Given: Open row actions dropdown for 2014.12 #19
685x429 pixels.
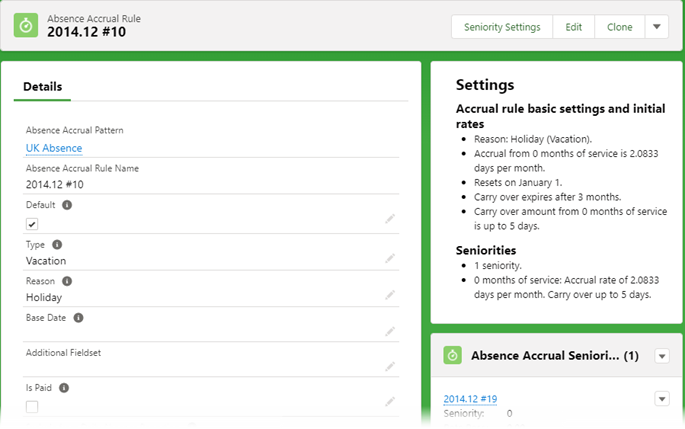Looking at the screenshot, I should pyautogui.click(x=661, y=399).
